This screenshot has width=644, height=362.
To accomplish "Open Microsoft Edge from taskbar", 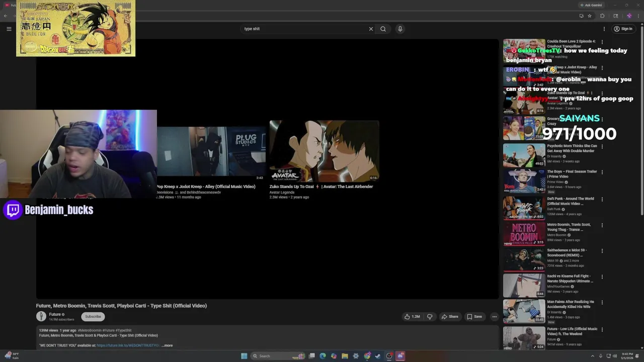I will pyautogui.click(x=323, y=356).
